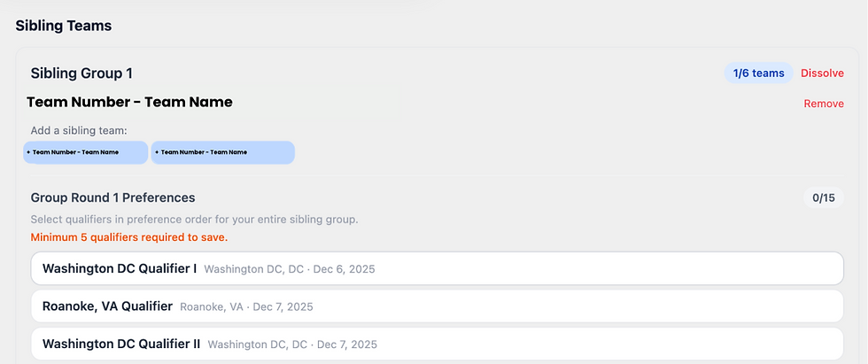
Task: Click the Sibling Teams section heading
Action: click(64, 26)
